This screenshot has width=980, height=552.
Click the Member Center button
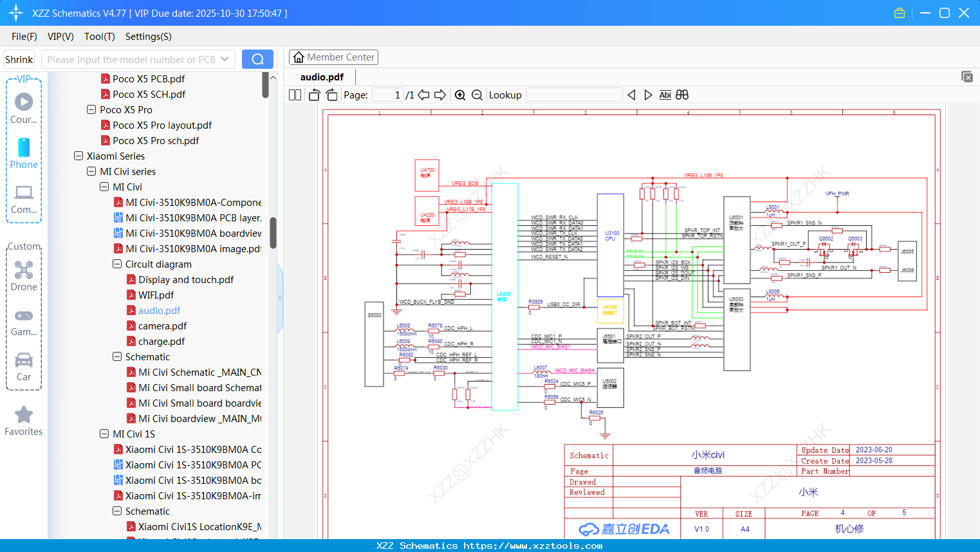(333, 57)
